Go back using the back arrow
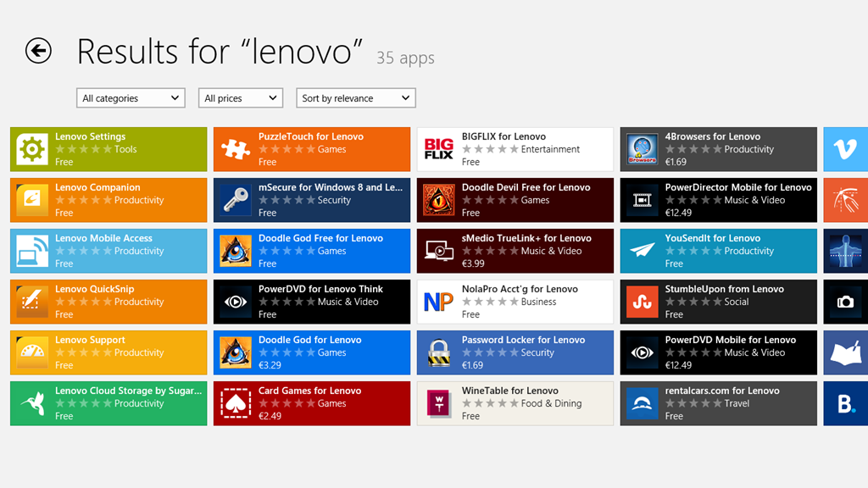The height and width of the screenshot is (488, 868). (38, 51)
